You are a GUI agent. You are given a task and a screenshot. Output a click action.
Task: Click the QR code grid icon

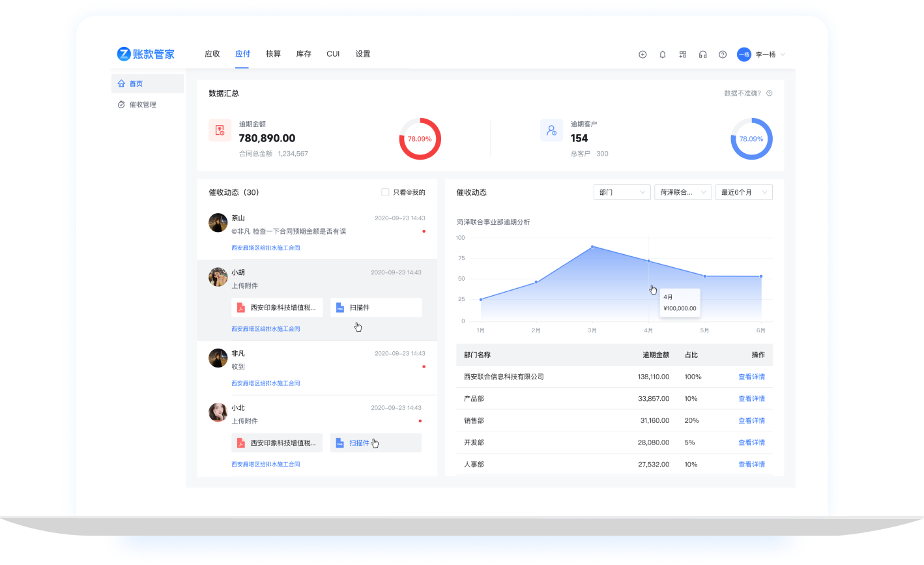683,55
